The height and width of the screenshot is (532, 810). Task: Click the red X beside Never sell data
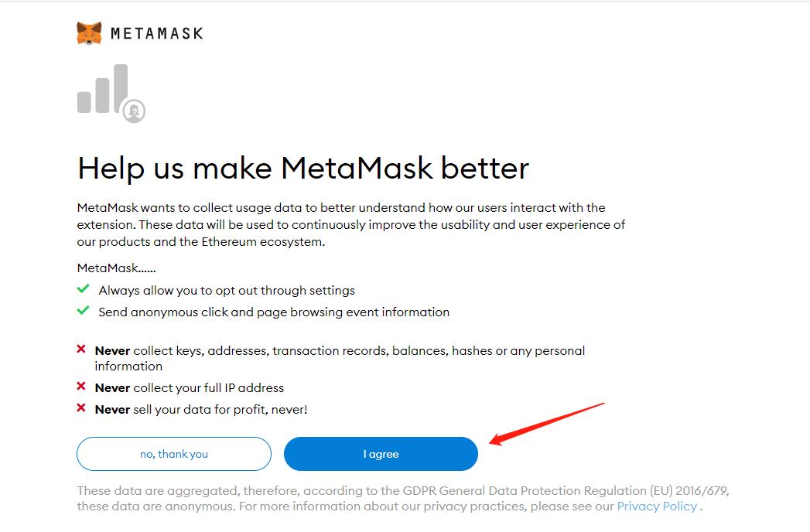80,409
